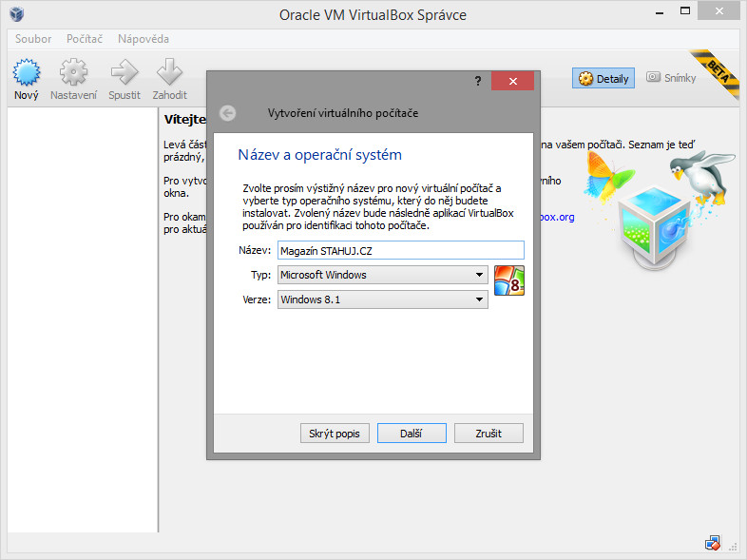Click the virtualbox.org link fragment
Image resolution: width=747 pixels, height=560 pixels.
[557, 217]
